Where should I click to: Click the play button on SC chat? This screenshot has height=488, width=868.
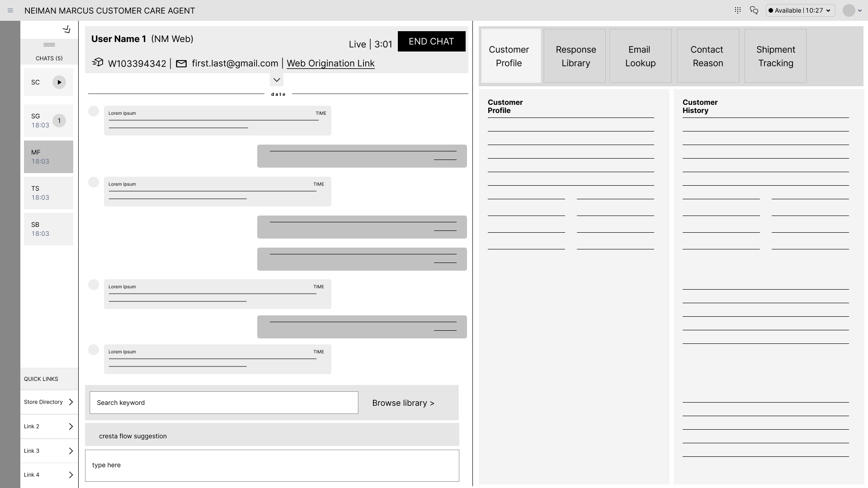pos(59,82)
